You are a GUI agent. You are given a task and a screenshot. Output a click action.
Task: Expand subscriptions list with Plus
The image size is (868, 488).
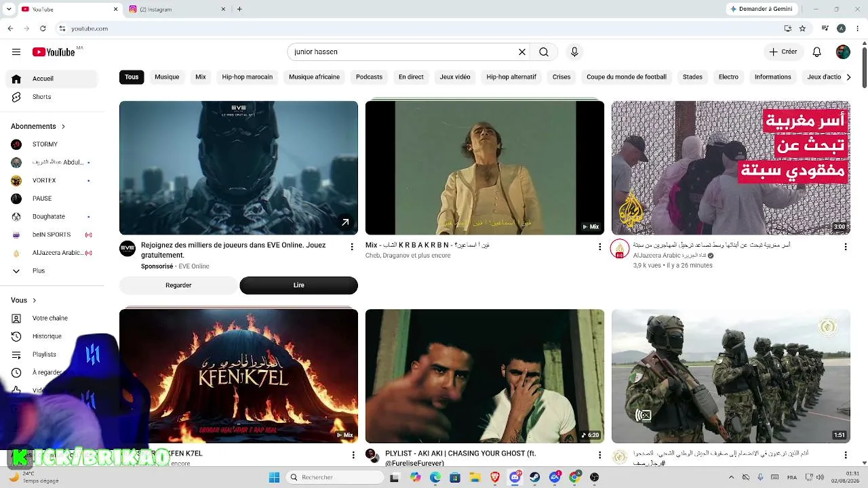pyautogui.click(x=52, y=271)
